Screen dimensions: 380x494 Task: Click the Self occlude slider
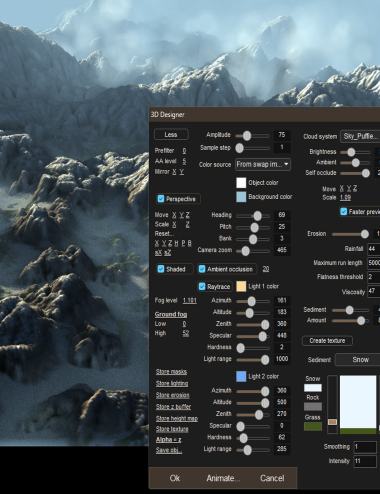pyautogui.click(x=355, y=173)
